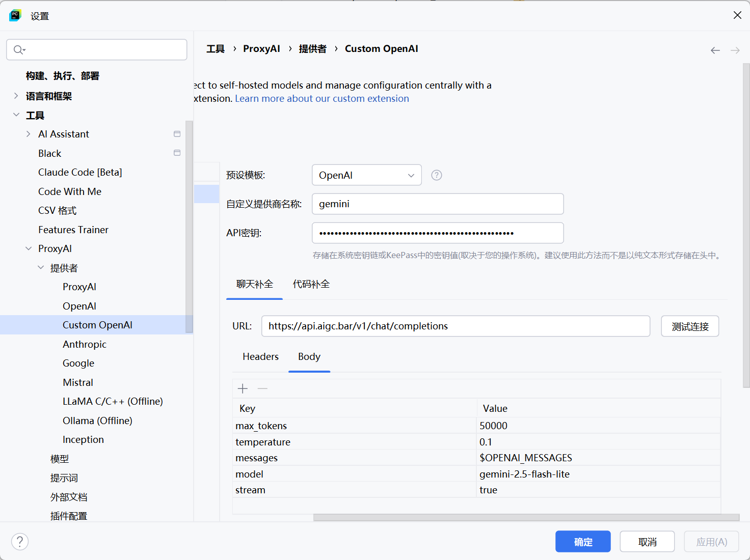Viewport: 750px width, 560px height.
Task: Switch to the 代码补全 tab
Action: pyautogui.click(x=311, y=284)
